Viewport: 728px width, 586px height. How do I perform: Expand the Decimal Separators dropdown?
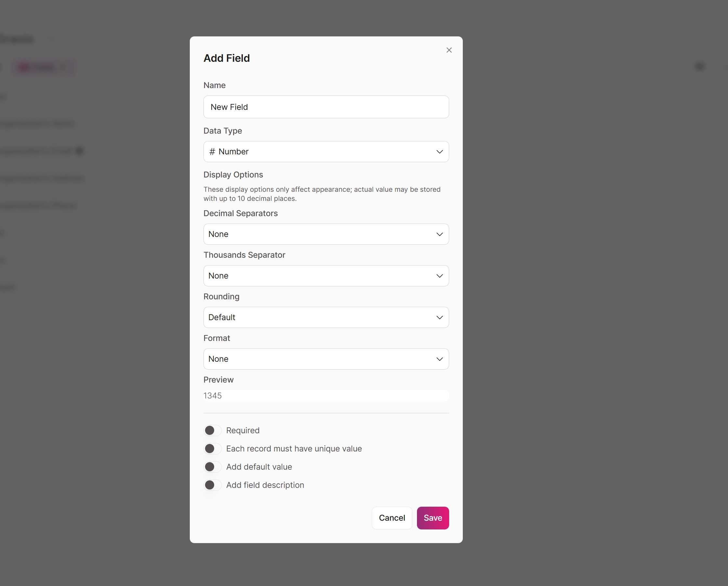pyautogui.click(x=326, y=234)
